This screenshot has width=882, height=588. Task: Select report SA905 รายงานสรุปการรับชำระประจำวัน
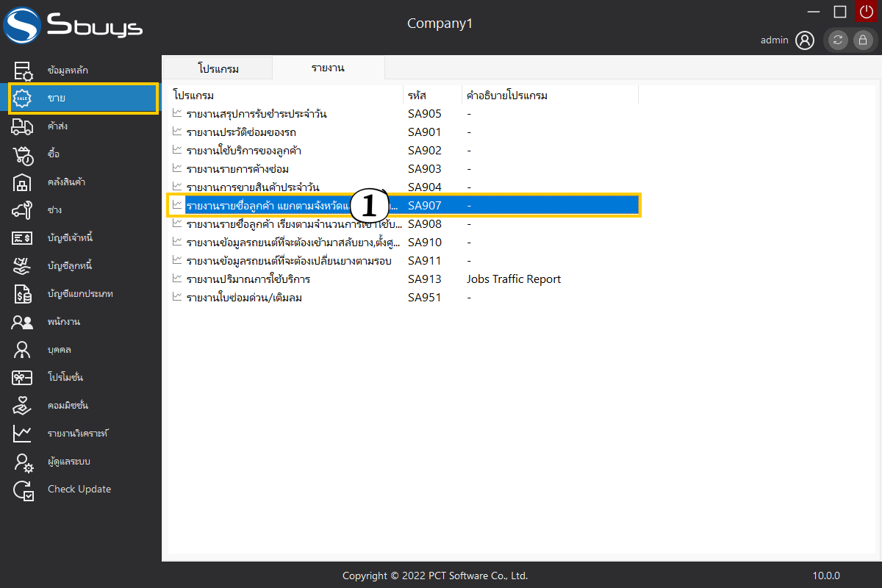(x=256, y=114)
